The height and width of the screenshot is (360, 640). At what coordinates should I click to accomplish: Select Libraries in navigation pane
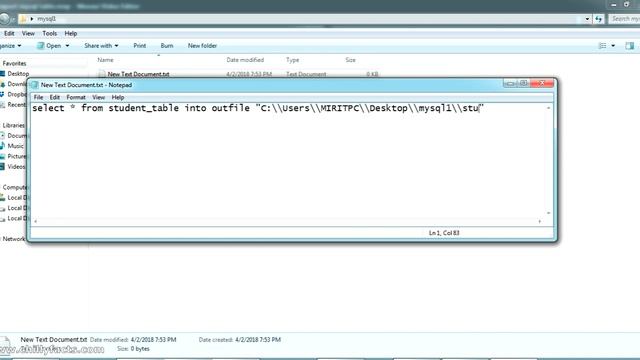13,125
